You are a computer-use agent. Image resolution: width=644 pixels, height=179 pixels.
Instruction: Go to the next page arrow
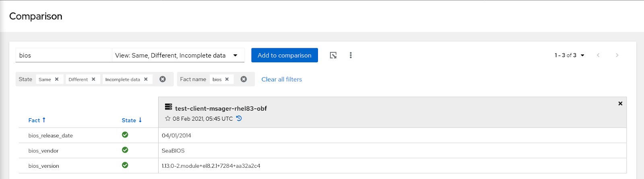pyautogui.click(x=617, y=55)
